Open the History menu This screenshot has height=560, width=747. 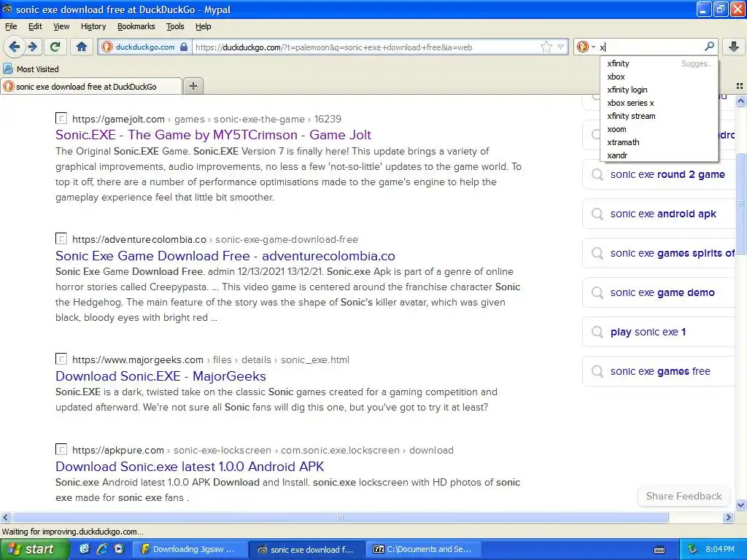[x=93, y=26]
